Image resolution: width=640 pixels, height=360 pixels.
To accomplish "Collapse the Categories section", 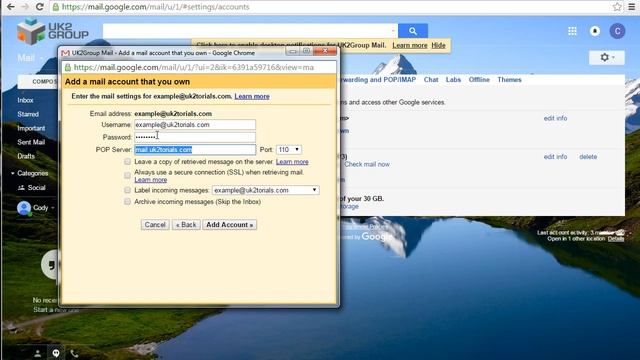I will click(x=13, y=173).
